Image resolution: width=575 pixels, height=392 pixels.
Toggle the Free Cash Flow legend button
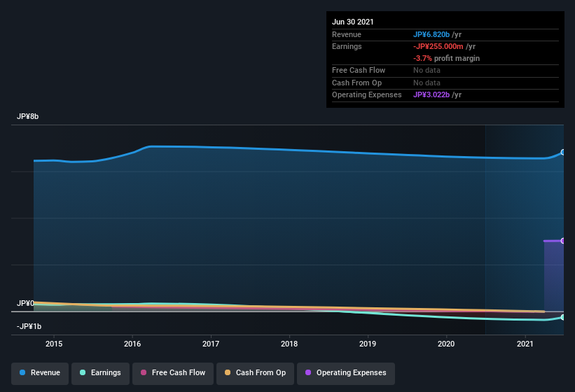point(173,373)
